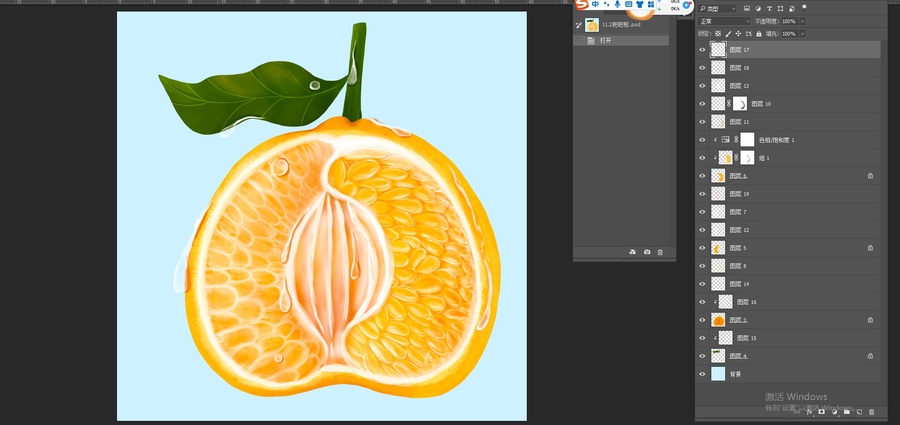The image size is (900, 425).
Task: Click the mask link chain icon on 图层 10
Action: click(729, 104)
